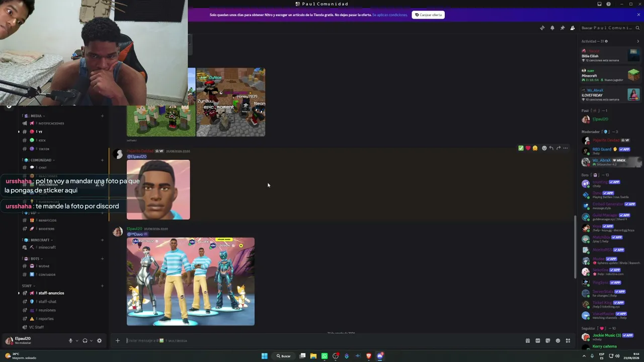Toggle headphone deafen in user panel

[x=85, y=341]
